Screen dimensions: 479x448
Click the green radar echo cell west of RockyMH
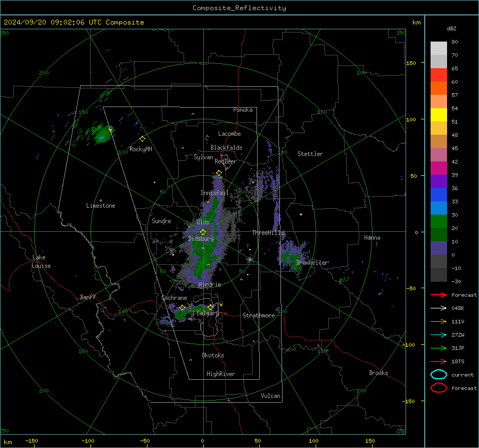[x=102, y=134]
